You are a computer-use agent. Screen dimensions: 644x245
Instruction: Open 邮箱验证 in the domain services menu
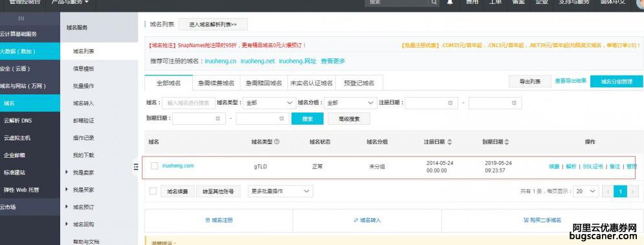point(83,121)
